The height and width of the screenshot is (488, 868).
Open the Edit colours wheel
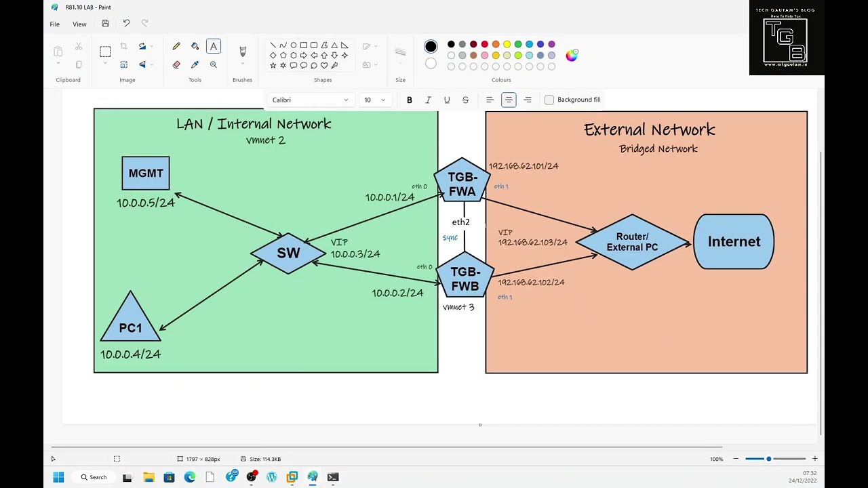click(572, 56)
